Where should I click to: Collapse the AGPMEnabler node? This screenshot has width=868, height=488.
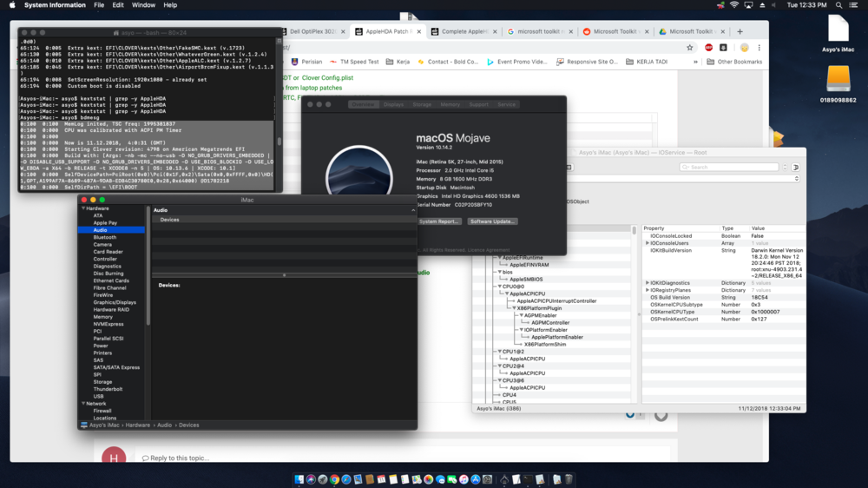[521, 315]
